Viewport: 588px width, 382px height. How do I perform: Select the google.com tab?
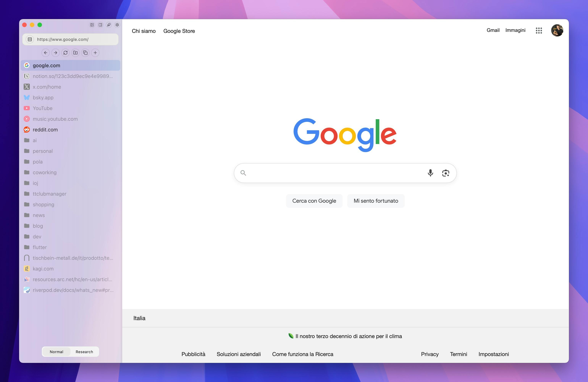[x=70, y=65]
